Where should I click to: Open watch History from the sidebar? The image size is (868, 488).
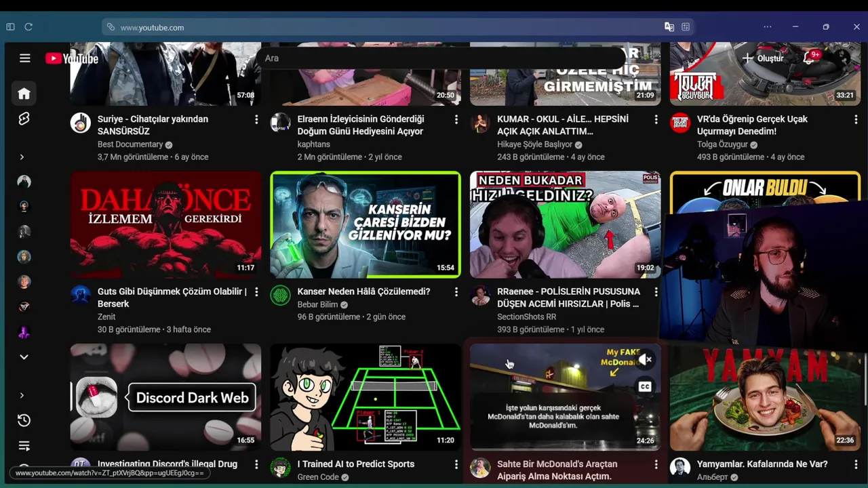click(24, 420)
